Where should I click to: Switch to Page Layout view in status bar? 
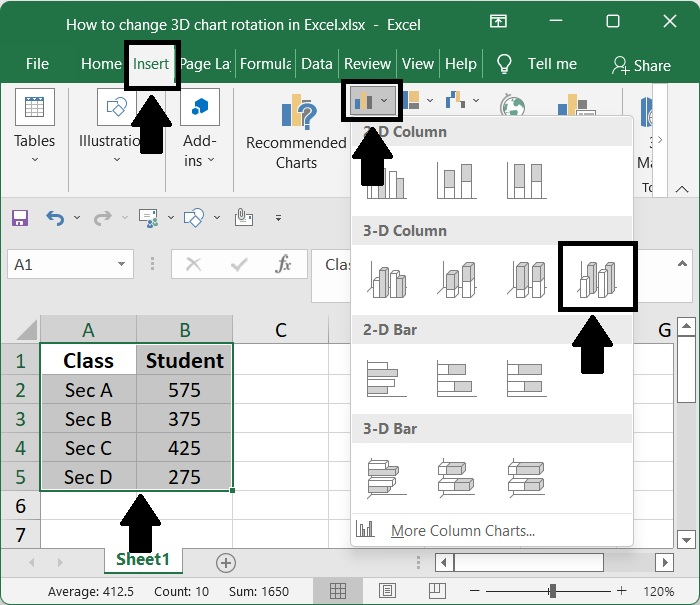point(387,591)
